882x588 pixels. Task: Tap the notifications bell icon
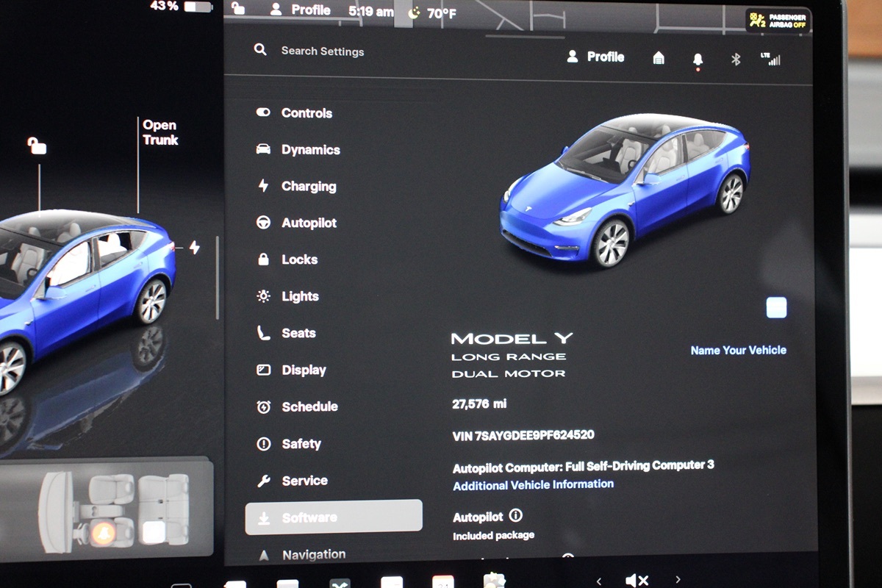pos(698,60)
